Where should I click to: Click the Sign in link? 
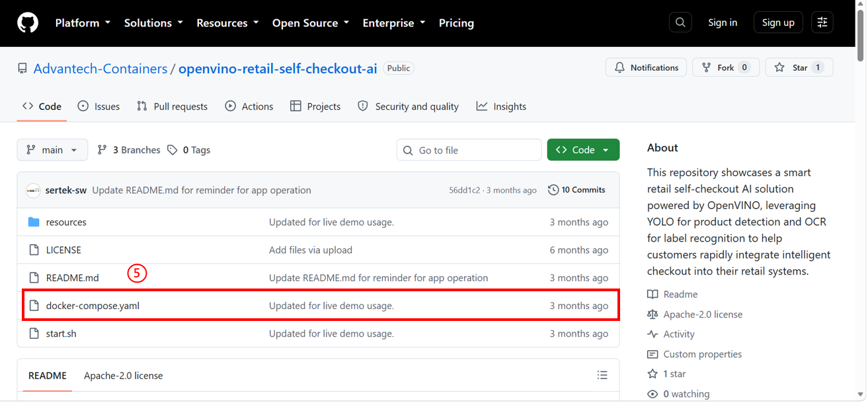coord(723,22)
